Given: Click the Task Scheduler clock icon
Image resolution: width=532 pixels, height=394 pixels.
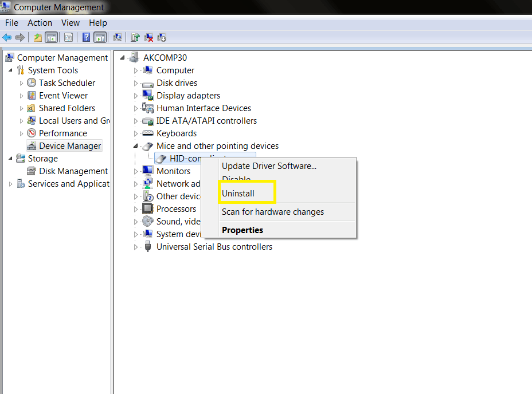Looking at the screenshot, I should tap(32, 82).
